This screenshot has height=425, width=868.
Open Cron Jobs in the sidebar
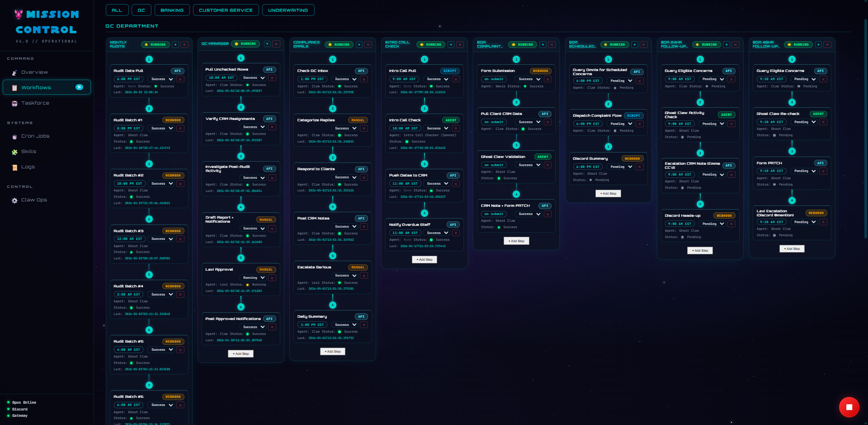(47, 136)
